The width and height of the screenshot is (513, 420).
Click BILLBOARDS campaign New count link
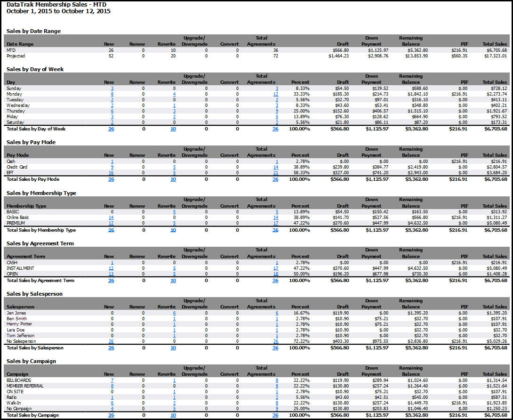[112, 380]
